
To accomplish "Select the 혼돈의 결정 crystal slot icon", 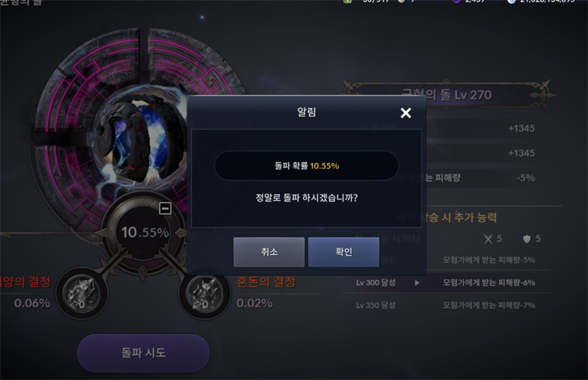I will coord(205,294).
